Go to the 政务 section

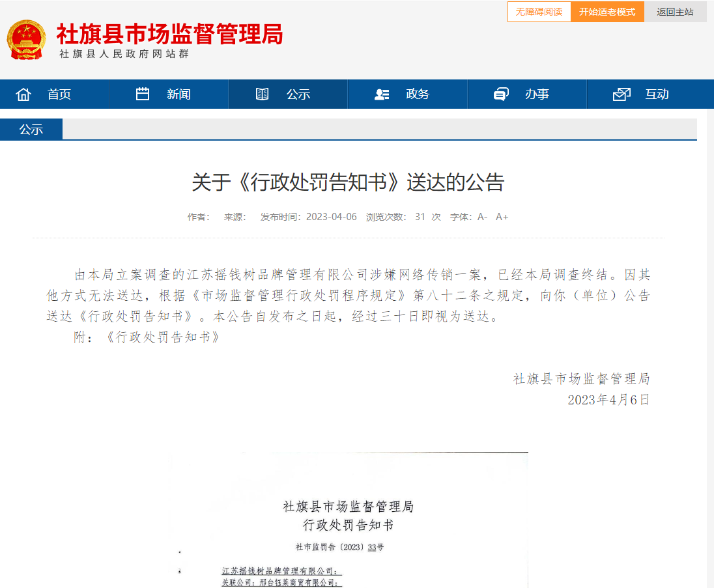(x=418, y=94)
